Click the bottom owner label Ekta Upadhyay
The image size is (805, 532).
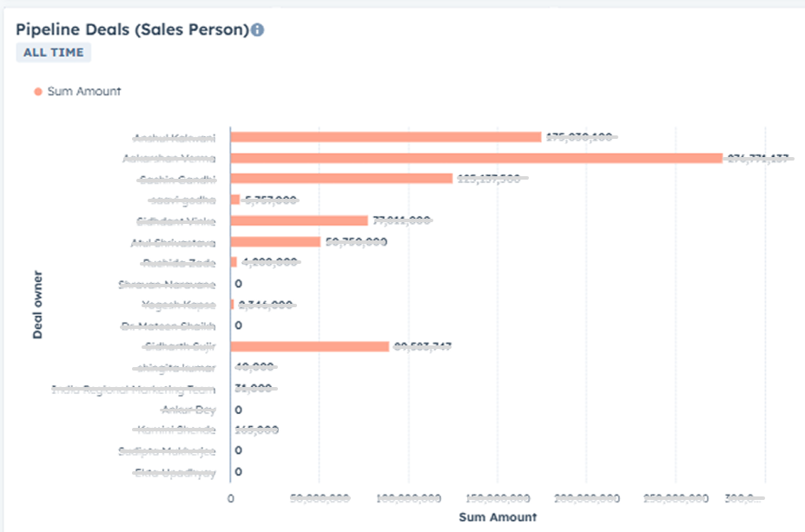click(x=175, y=473)
